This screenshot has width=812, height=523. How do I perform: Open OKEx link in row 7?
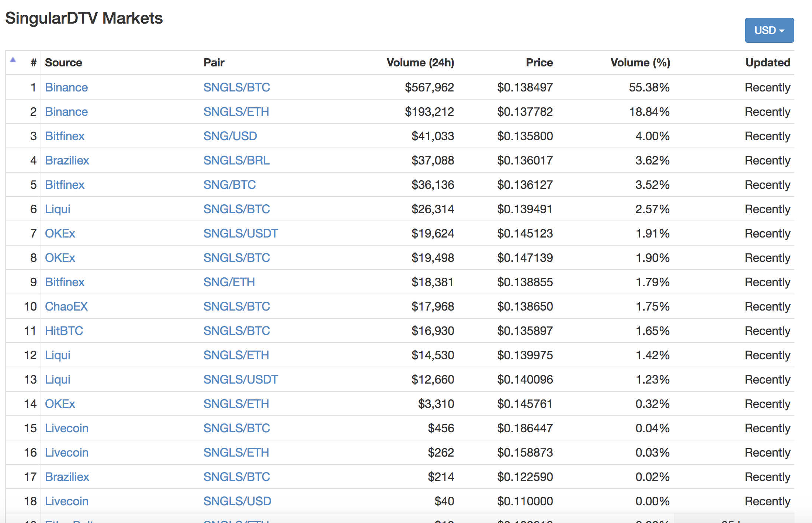[x=60, y=233]
